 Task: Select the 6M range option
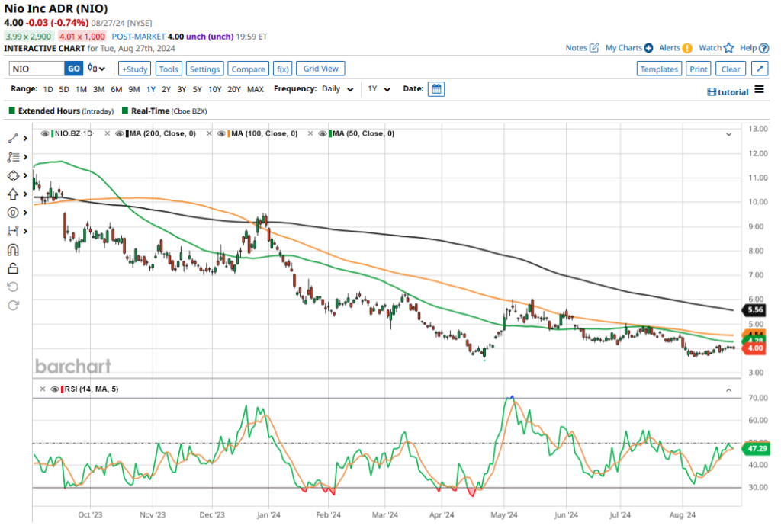coord(116,89)
